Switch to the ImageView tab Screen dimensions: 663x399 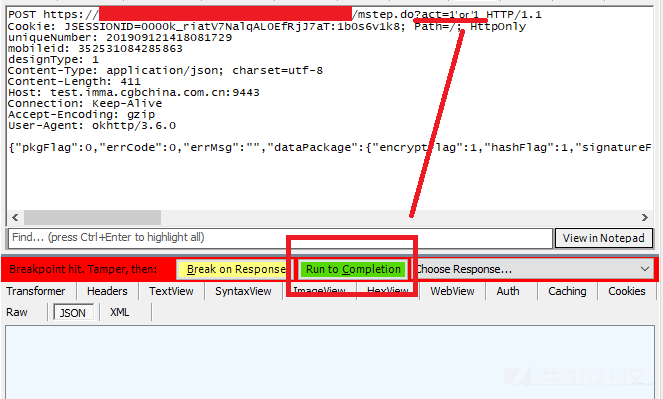[x=319, y=291]
